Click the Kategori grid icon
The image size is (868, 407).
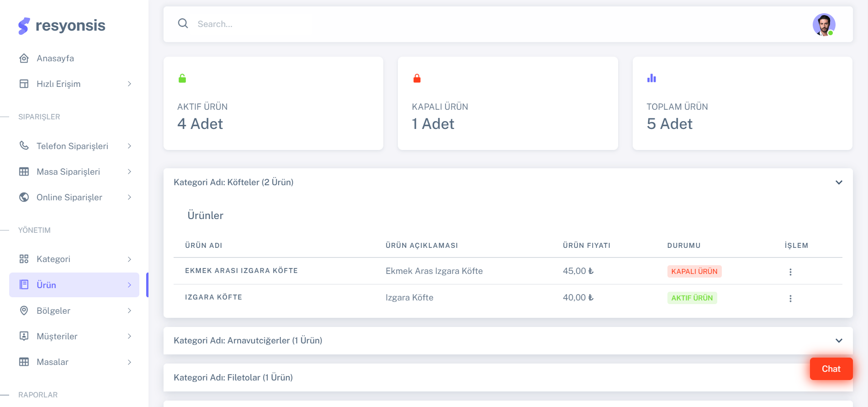24,259
